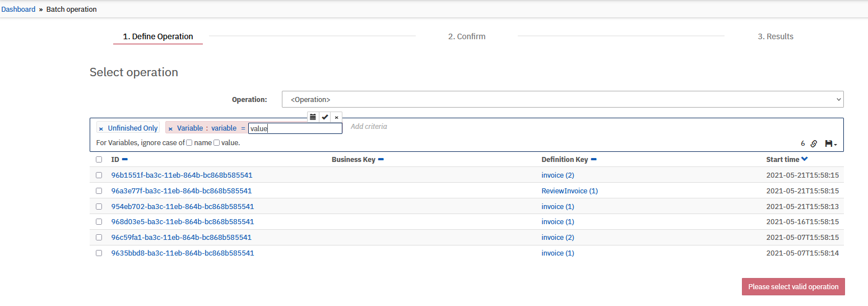Image resolution: width=868 pixels, height=306 pixels.
Task: Open the Operation dropdown
Action: [563, 99]
